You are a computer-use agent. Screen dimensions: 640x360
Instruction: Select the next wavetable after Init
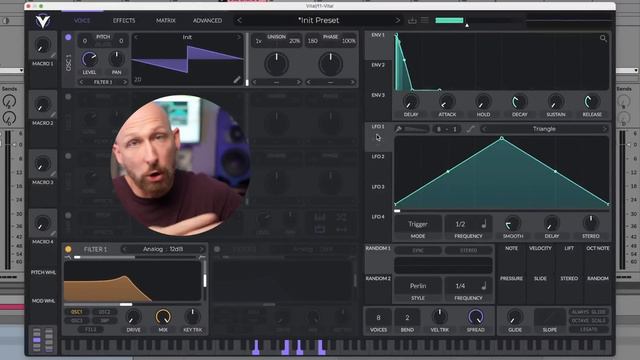239,37
